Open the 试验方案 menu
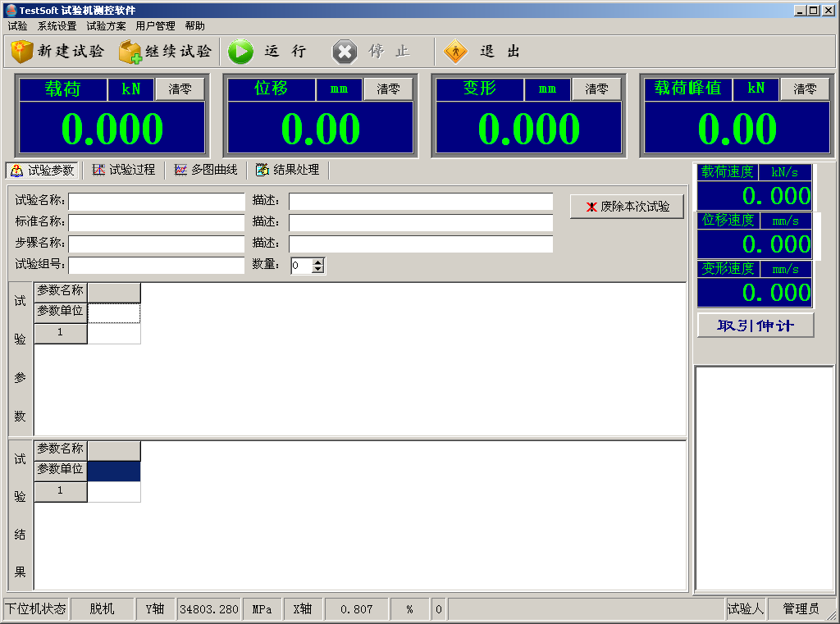Screen dimensions: 840x624 pyautogui.click(x=106, y=26)
